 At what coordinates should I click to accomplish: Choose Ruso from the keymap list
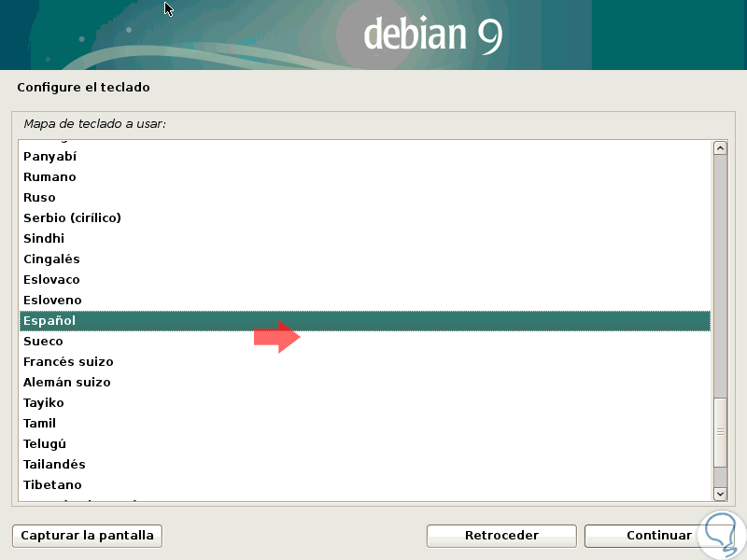click(365, 198)
